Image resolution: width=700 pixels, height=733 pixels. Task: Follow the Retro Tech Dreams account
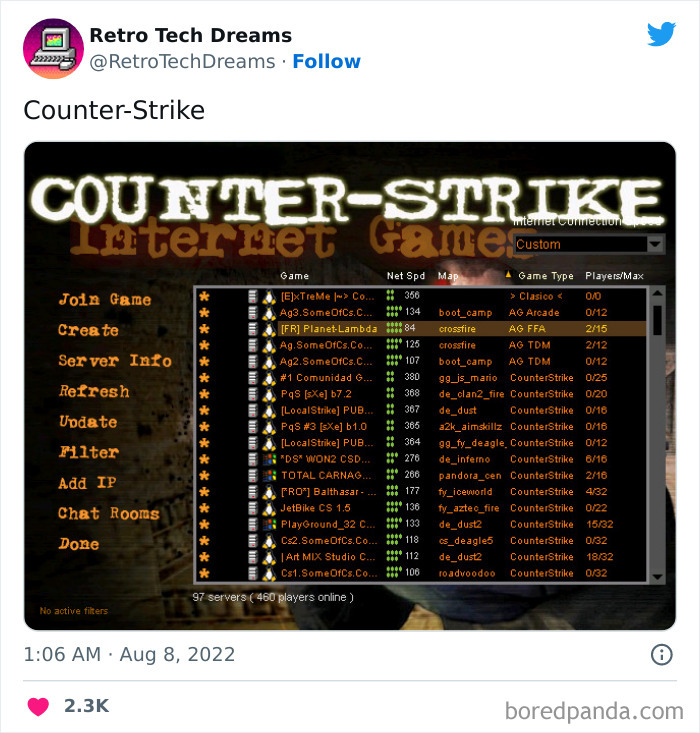click(x=326, y=61)
